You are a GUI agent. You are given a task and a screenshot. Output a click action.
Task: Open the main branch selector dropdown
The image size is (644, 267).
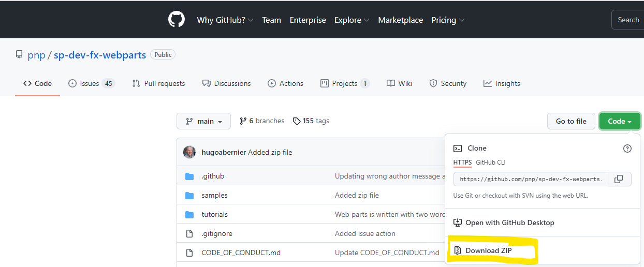[204, 121]
